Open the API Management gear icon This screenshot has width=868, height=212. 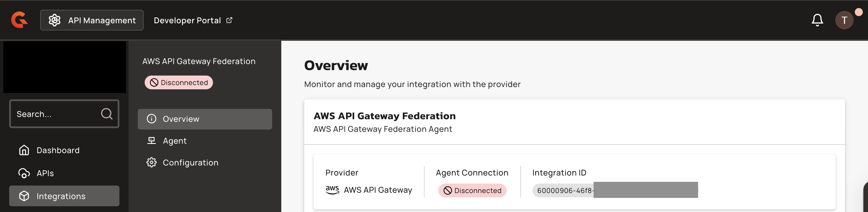pos(55,20)
